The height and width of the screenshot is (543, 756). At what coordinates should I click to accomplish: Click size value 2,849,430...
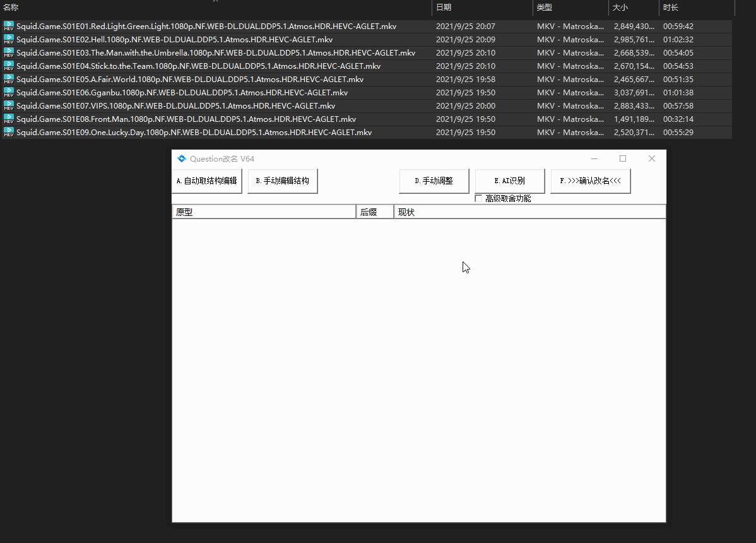(x=634, y=26)
